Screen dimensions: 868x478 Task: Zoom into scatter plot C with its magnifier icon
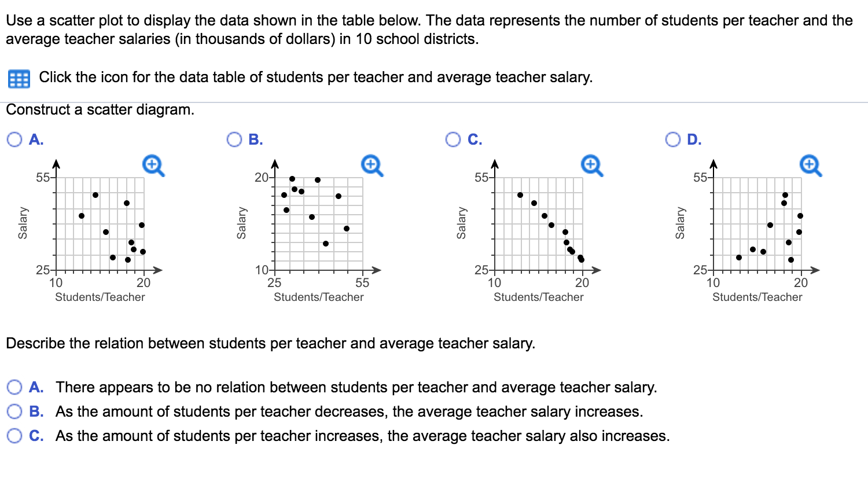click(x=590, y=165)
